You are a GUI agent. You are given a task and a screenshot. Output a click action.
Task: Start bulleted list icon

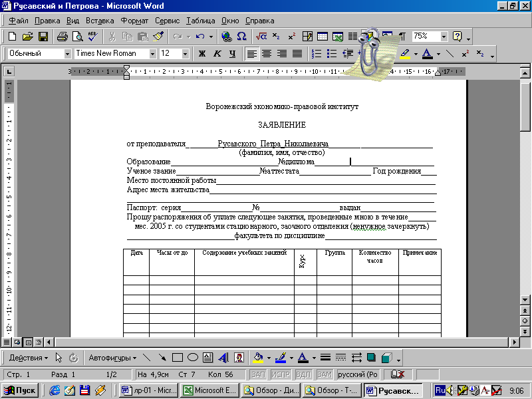[x=331, y=54]
